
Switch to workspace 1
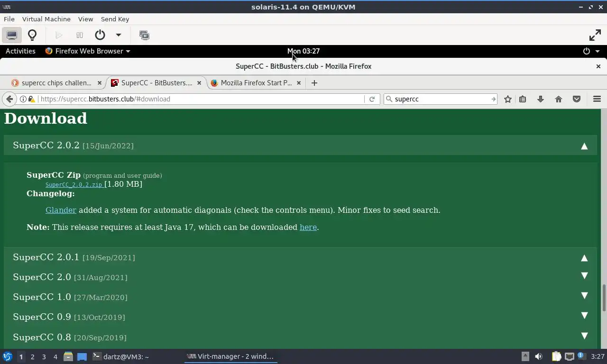tap(21, 356)
